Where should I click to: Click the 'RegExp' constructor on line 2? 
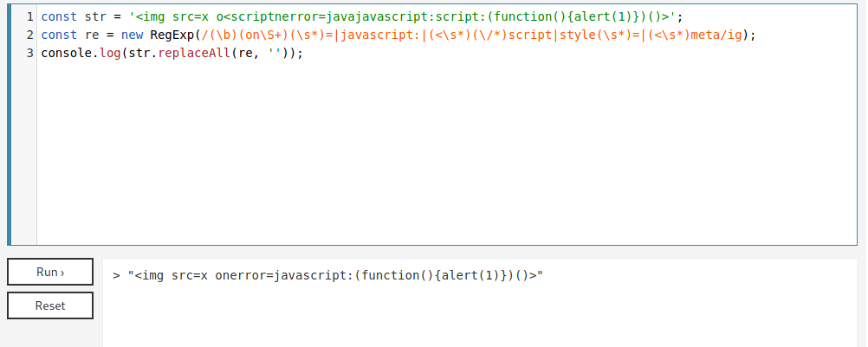point(172,35)
